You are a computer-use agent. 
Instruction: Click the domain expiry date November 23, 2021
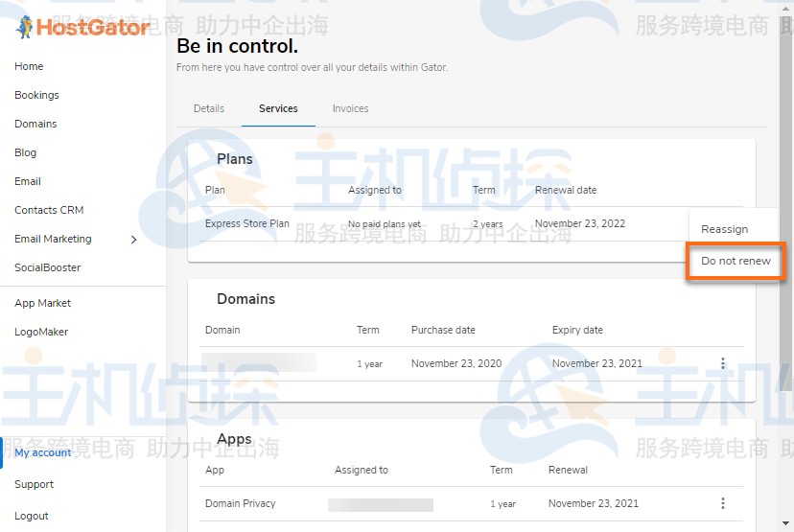click(x=597, y=363)
